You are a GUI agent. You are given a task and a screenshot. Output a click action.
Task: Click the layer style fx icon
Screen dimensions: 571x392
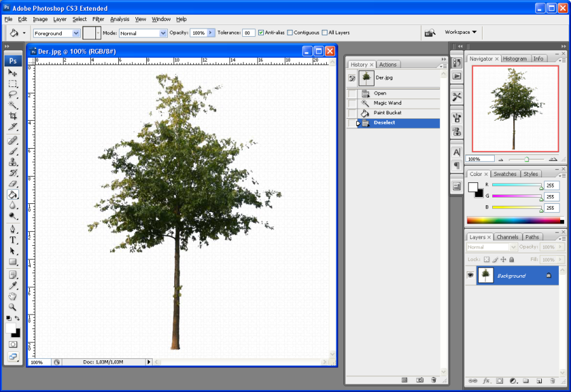pyautogui.click(x=486, y=381)
